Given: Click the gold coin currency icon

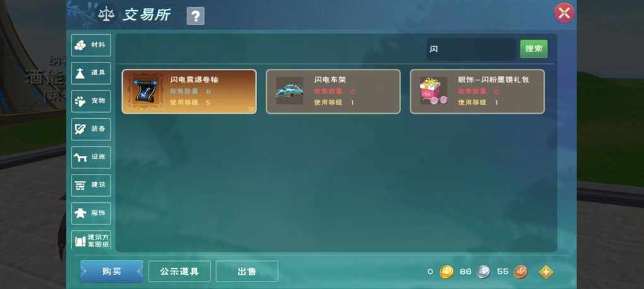Looking at the screenshot, I should tap(446, 272).
